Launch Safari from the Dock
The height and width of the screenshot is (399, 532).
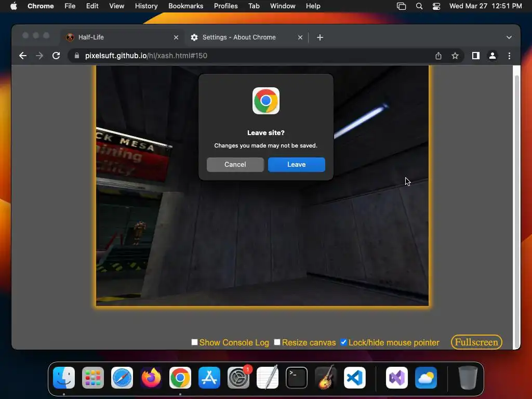pos(122,377)
